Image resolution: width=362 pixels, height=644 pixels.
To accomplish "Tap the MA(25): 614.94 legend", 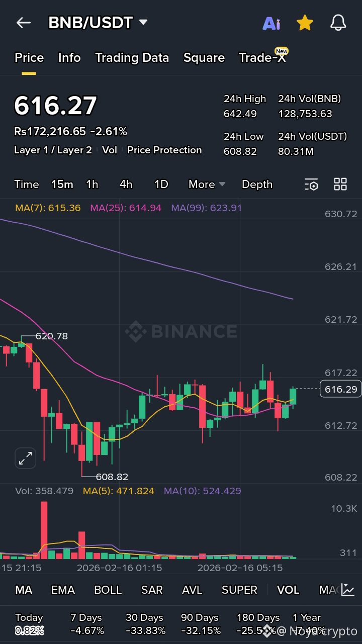I will pos(126,208).
